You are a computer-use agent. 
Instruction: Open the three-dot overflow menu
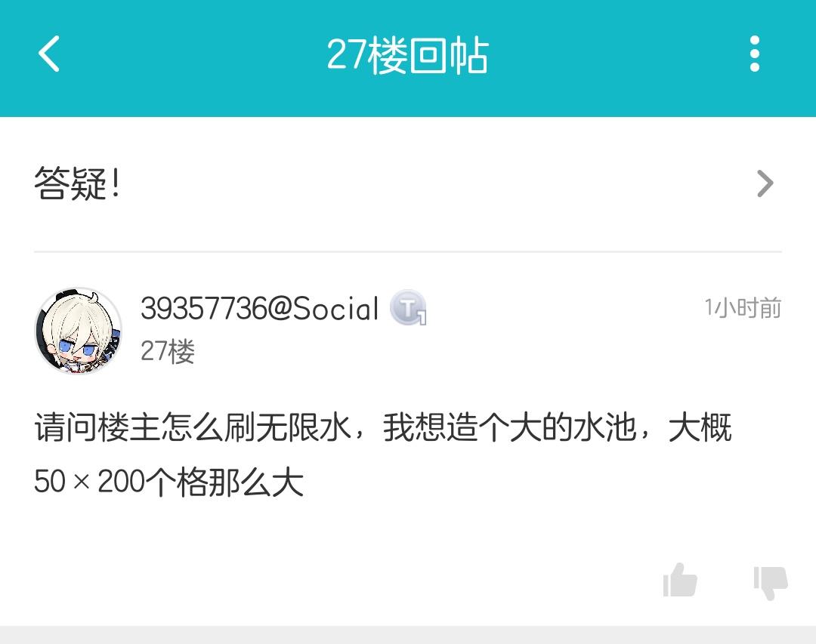pos(755,54)
